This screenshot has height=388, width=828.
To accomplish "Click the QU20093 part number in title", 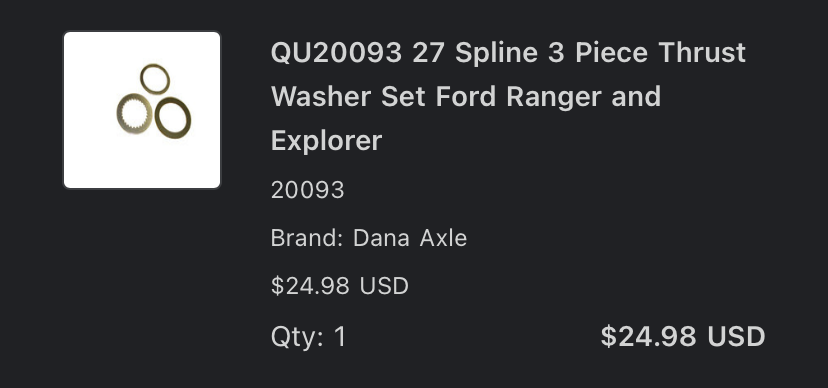I will click(x=336, y=53).
